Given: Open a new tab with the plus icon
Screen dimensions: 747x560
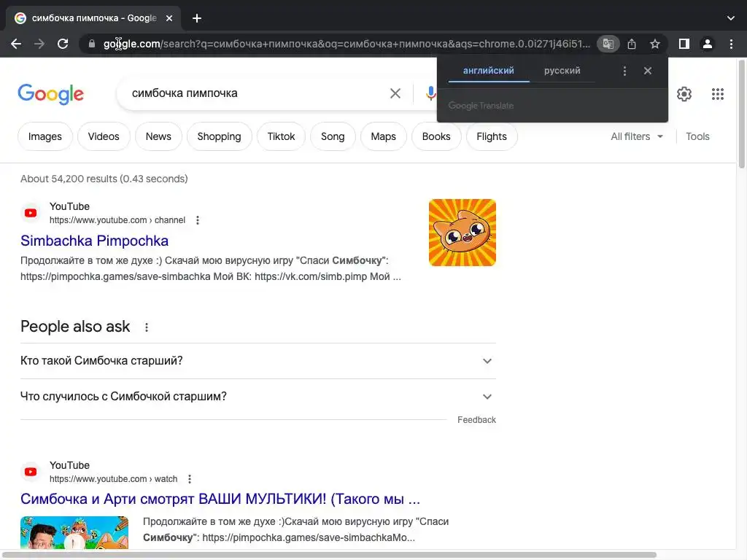Looking at the screenshot, I should [x=197, y=18].
